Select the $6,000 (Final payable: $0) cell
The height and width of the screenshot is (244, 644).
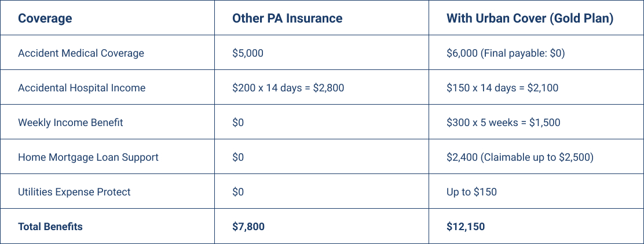(506, 53)
